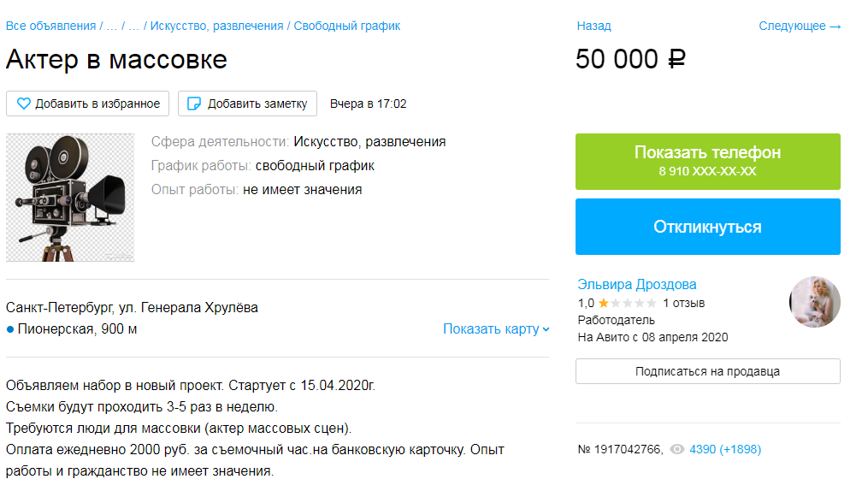The image size is (868, 485).
Task: Open the film camera listing photo
Action: point(70,198)
